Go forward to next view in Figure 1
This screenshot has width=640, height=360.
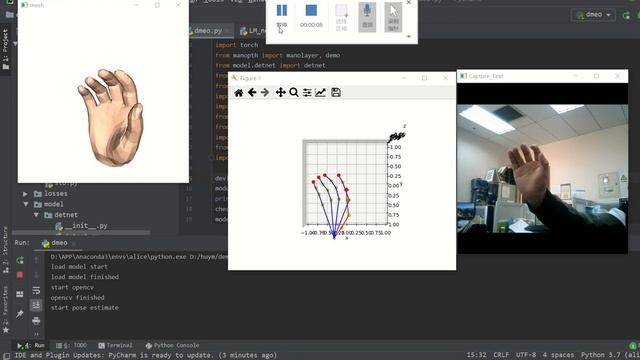[x=265, y=93]
